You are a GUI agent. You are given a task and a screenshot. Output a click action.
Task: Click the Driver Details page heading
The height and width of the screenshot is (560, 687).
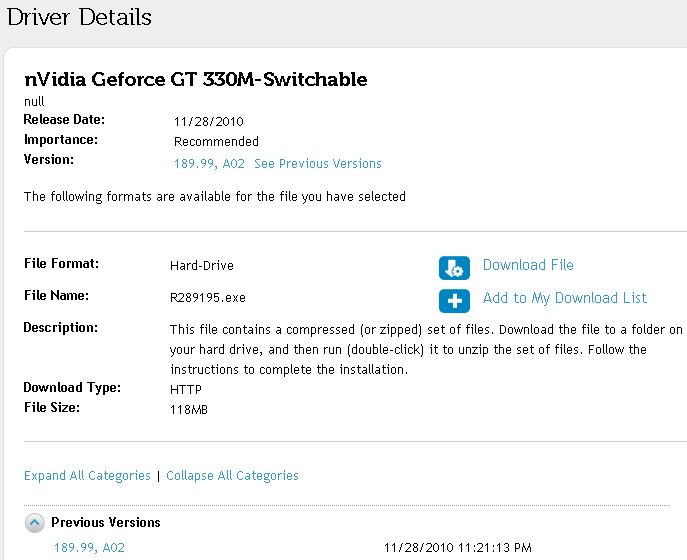(x=79, y=17)
